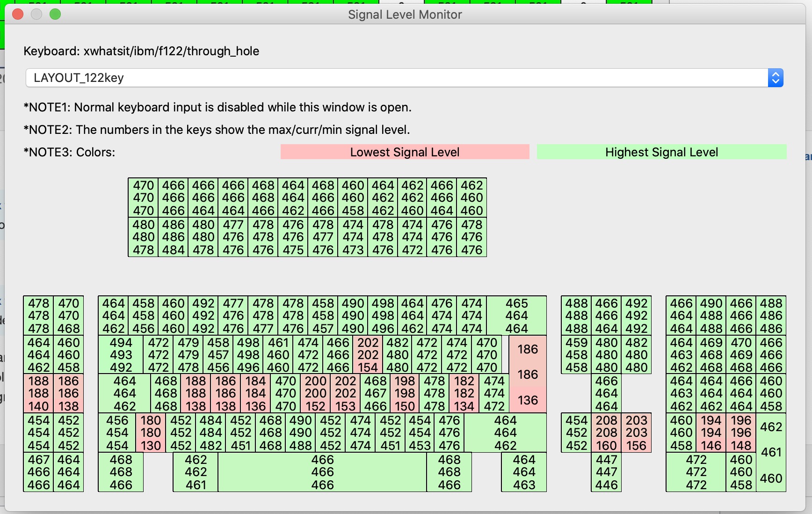This screenshot has width=812, height=514.
Task: Click the function key showing 486/486/484
Action: [x=173, y=237]
